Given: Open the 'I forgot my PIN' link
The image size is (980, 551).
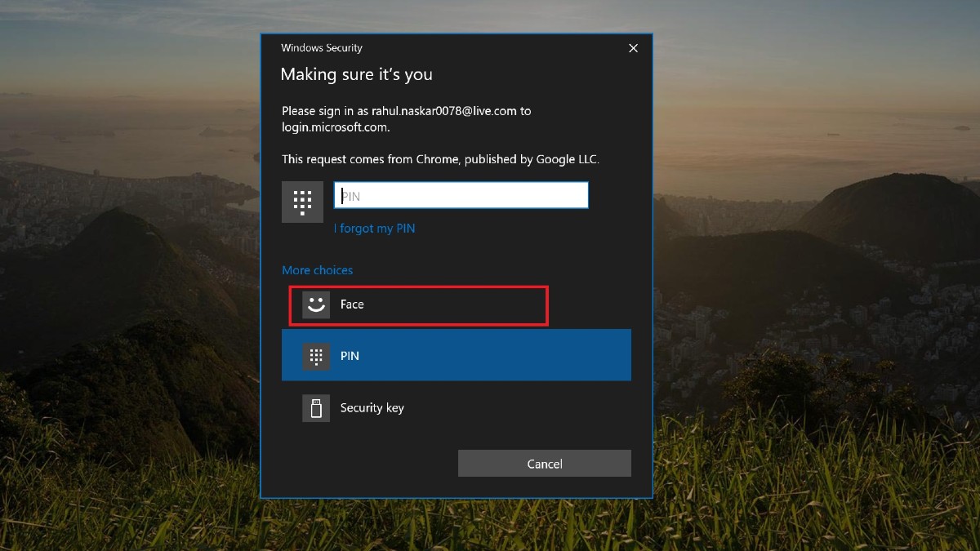Looking at the screenshot, I should [374, 229].
